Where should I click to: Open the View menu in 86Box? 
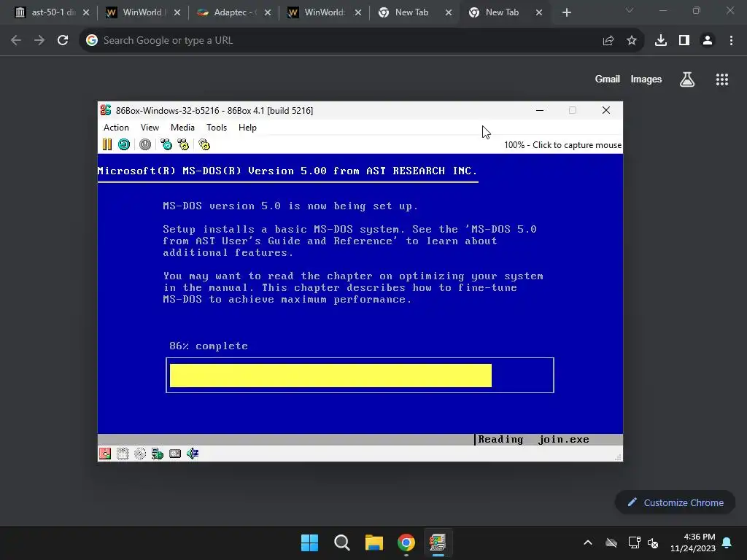point(150,127)
